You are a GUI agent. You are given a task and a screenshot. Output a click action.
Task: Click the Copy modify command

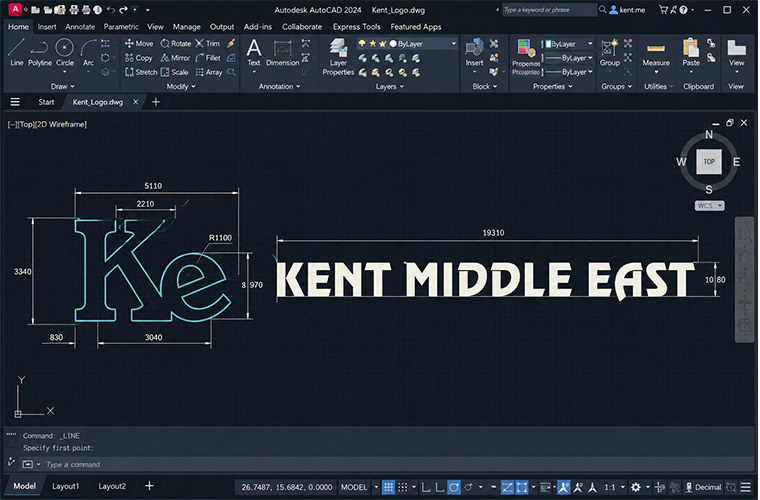click(x=139, y=58)
